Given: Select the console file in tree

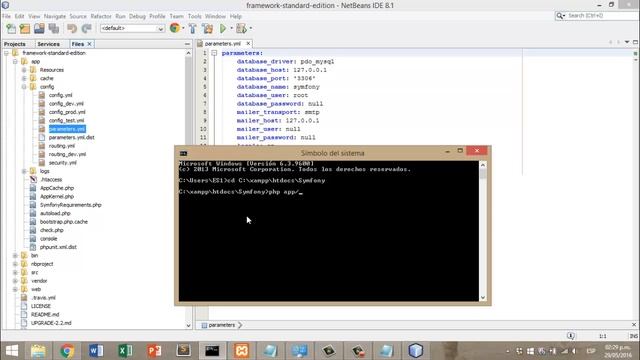Looking at the screenshot, I should 48,239.
